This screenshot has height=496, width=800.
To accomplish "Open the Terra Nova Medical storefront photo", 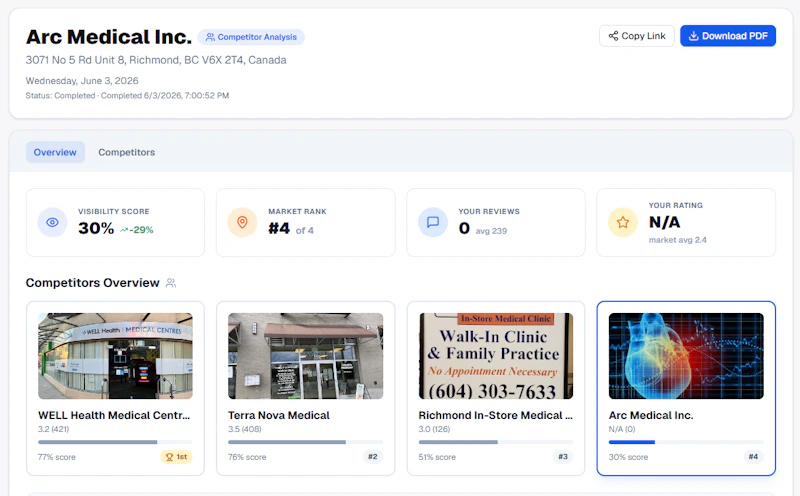I will (305, 356).
